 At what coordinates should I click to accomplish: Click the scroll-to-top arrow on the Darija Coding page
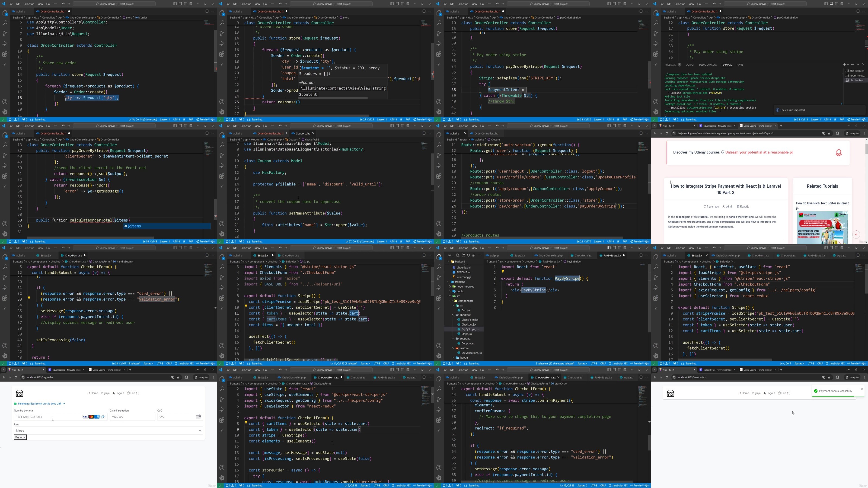click(856, 235)
